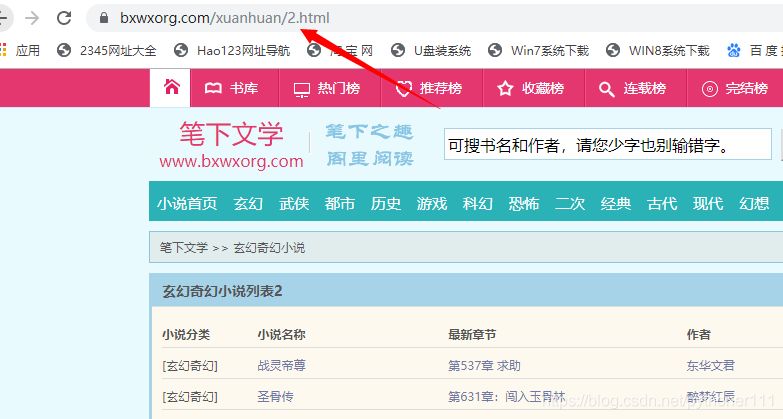783x419 pixels.
Task: Click the 小说名称 column header
Action: [282, 335]
